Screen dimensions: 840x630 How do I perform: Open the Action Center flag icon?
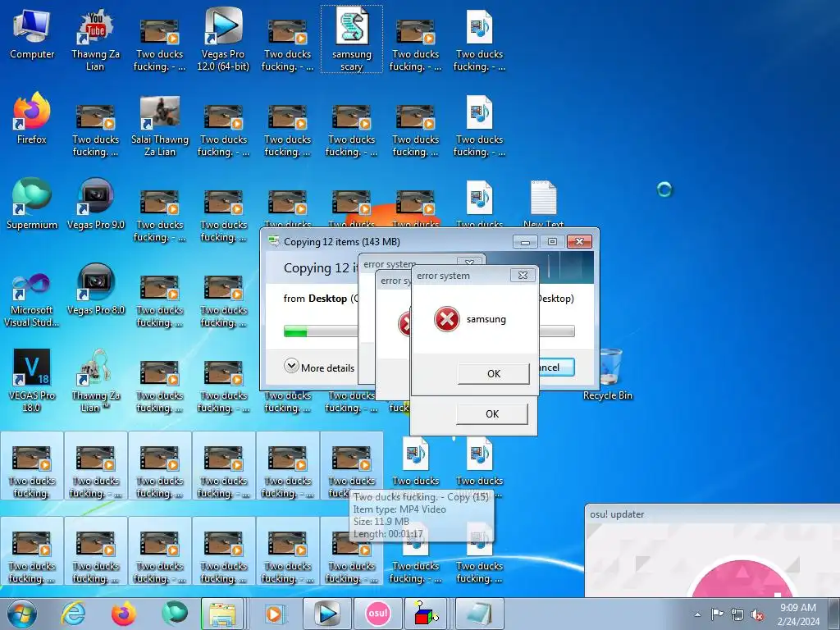(x=717, y=615)
